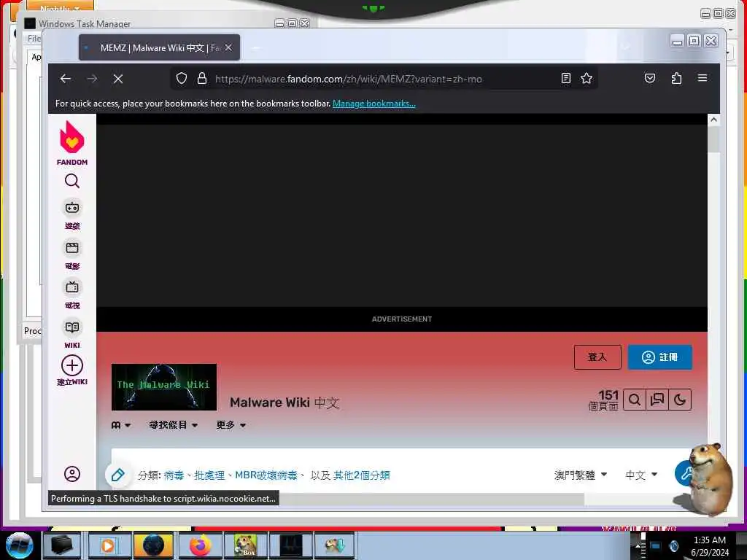
Task: Open the hamster Box taskbar icon
Action: tap(245, 545)
